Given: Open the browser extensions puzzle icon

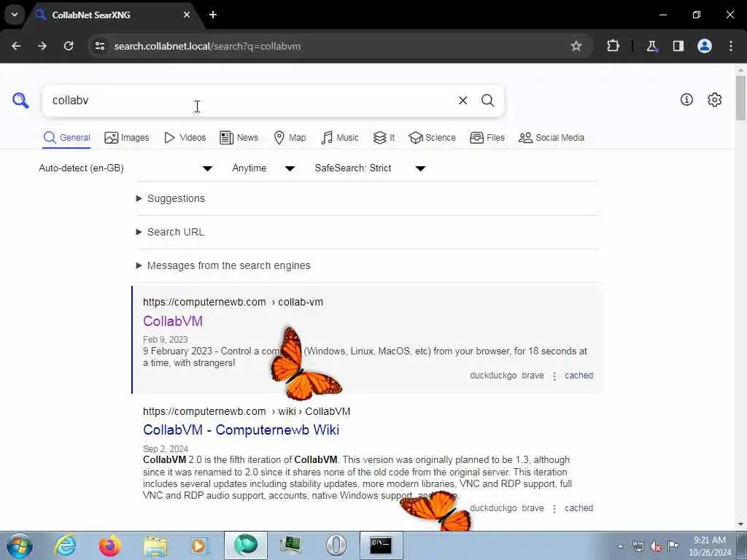Looking at the screenshot, I should (x=613, y=46).
